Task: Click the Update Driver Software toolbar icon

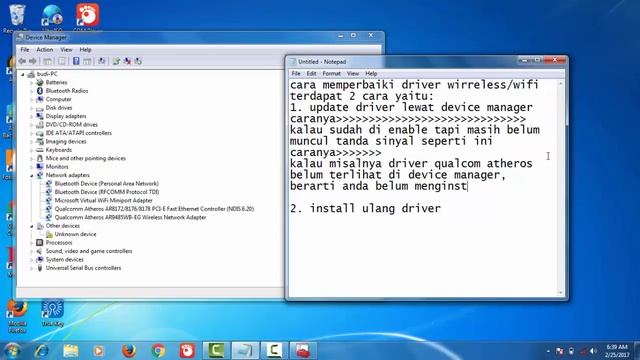Action: click(116, 61)
